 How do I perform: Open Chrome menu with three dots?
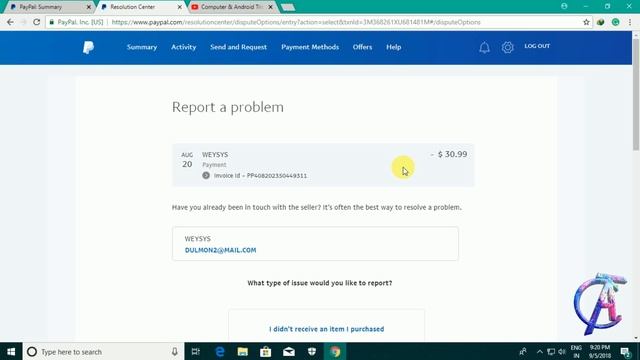(x=630, y=22)
